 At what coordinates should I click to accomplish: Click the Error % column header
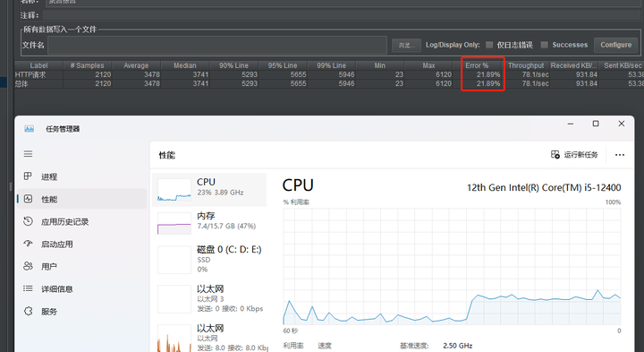click(x=477, y=65)
